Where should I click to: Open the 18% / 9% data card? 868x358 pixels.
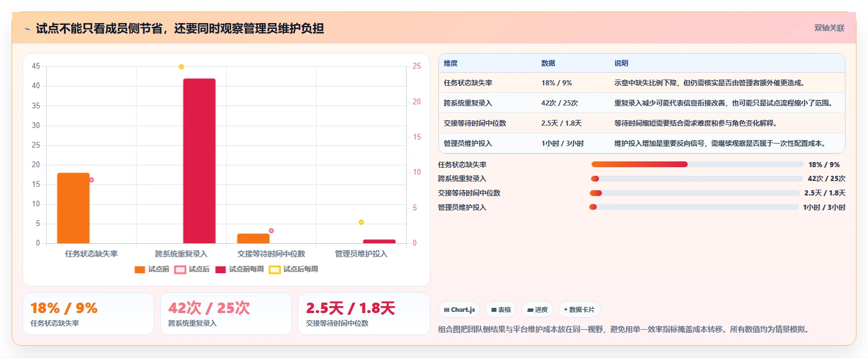(x=88, y=314)
